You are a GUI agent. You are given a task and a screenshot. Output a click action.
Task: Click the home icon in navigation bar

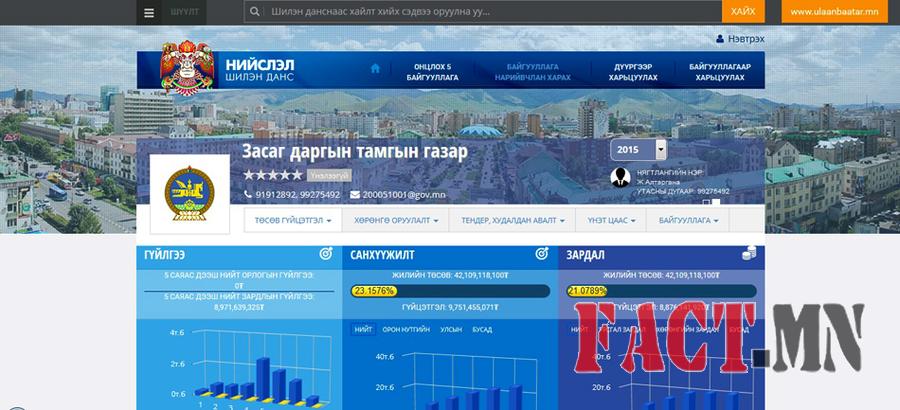376,69
